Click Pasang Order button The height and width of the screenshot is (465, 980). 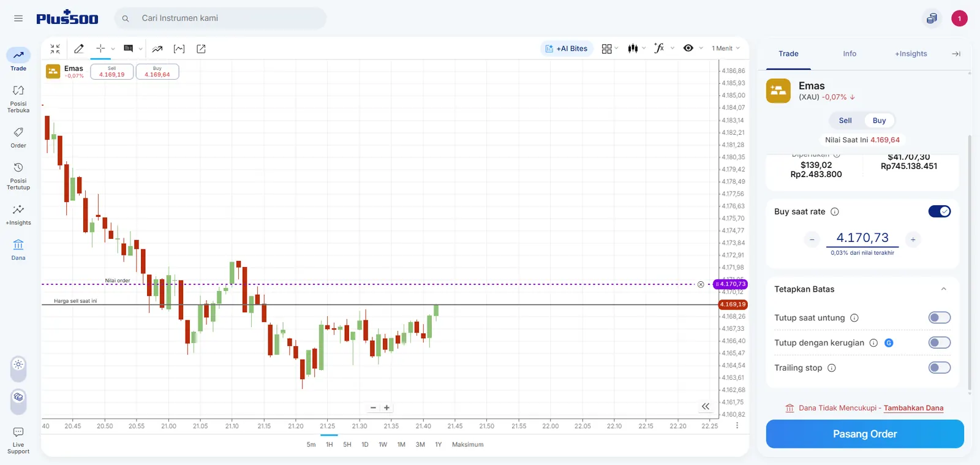[865, 434]
